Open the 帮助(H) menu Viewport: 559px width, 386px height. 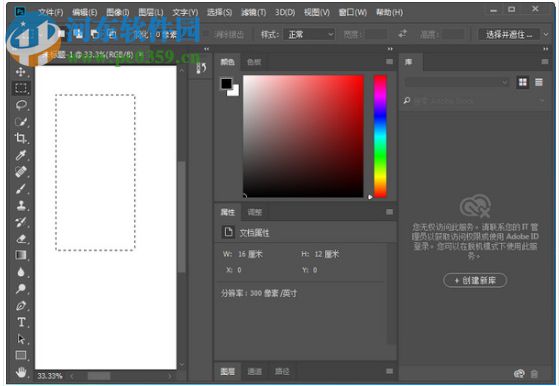click(x=389, y=12)
